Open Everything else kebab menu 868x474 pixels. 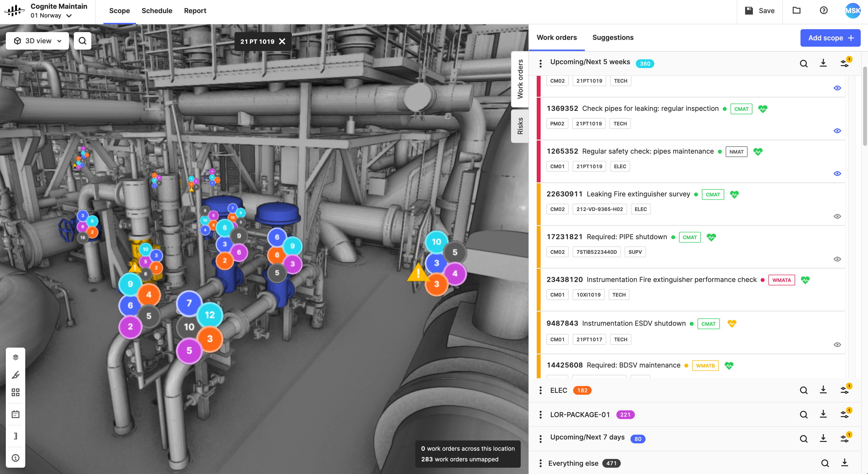coord(540,463)
